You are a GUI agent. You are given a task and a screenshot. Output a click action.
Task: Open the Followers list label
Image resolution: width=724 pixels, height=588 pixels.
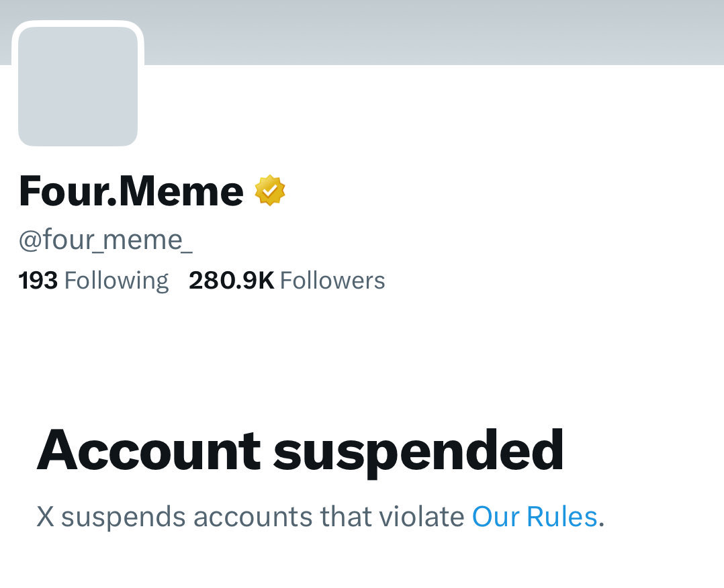(332, 280)
